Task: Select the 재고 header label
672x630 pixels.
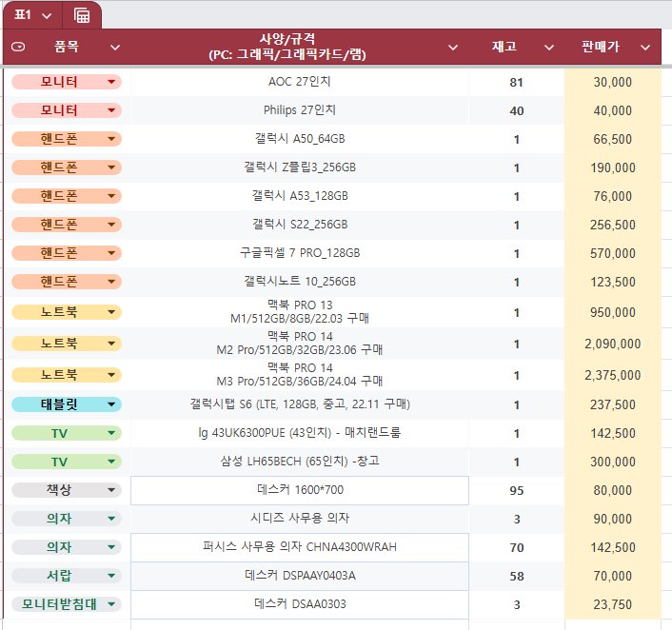Action: [504, 47]
